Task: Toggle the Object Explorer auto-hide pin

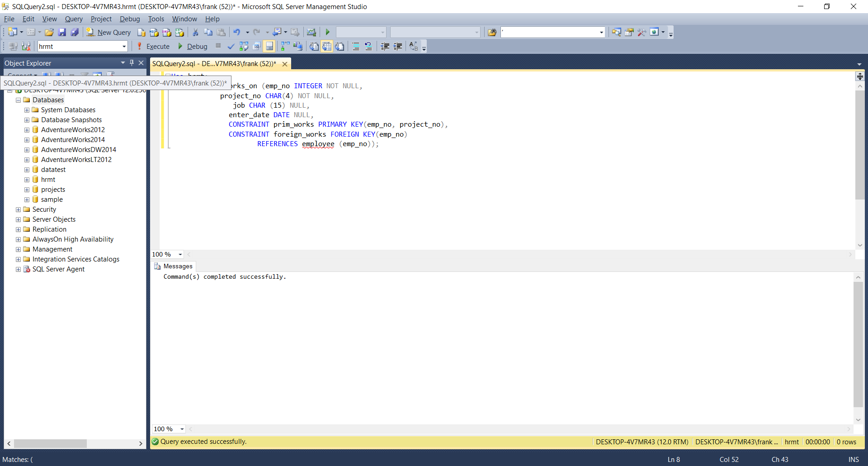Action: (132, 63)
